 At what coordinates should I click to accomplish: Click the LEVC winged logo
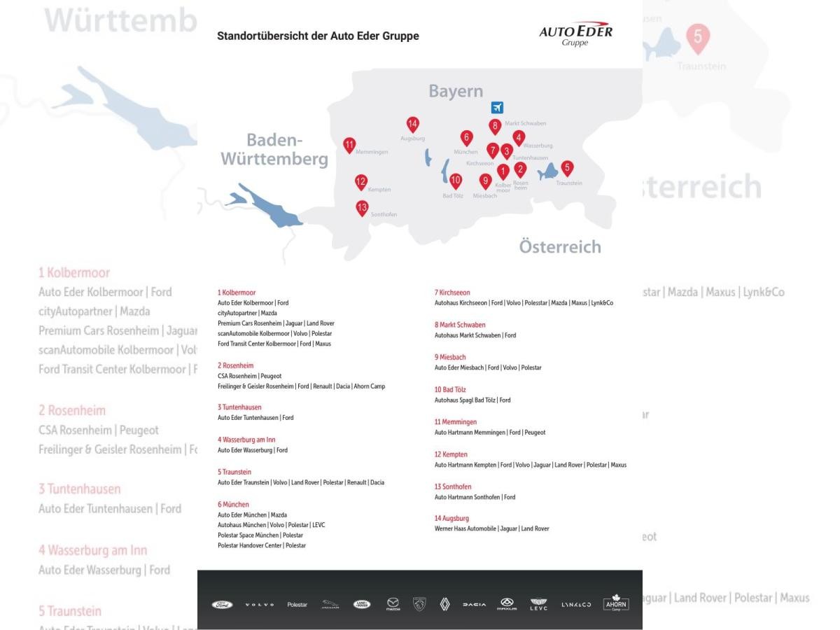[x=538, y=604]
